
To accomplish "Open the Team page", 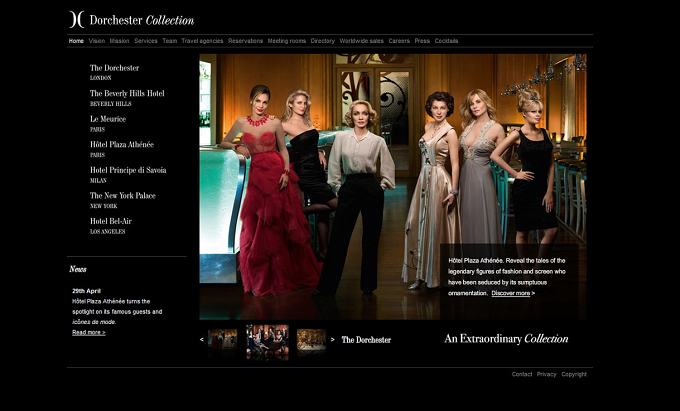I will pyautogui.click(x=170, y=41).
